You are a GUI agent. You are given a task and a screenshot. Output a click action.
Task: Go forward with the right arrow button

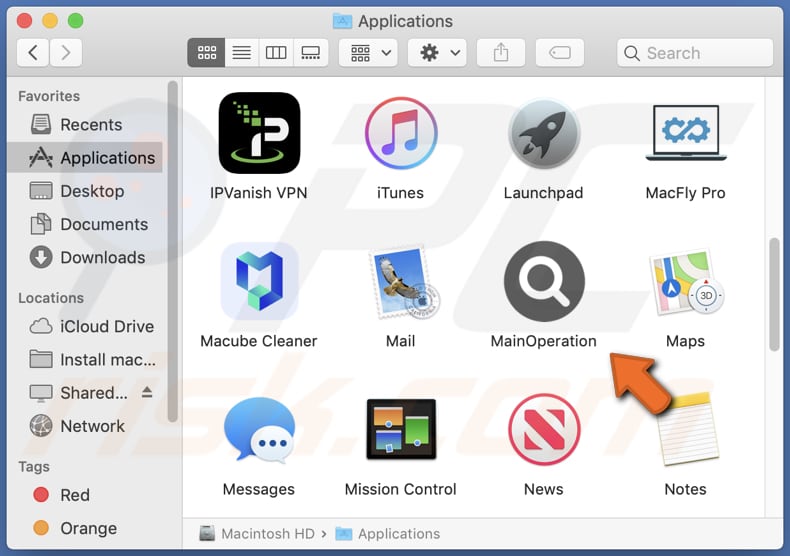pyautogui.click(x=65, y=52)
